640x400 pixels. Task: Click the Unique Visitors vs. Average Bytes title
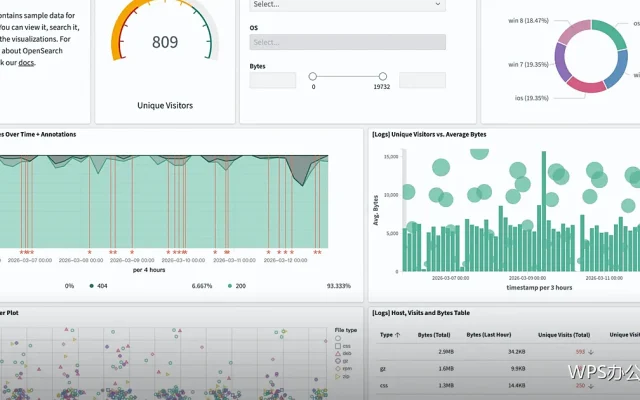(x=429, y=134)
